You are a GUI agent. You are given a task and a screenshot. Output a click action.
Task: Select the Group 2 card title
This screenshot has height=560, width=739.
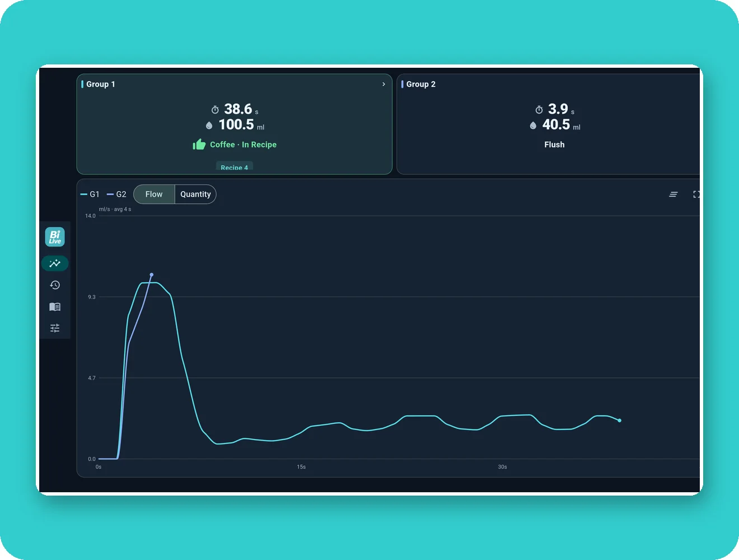tap(421, 84)
